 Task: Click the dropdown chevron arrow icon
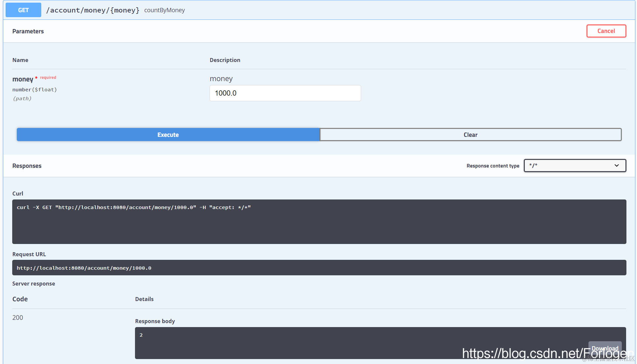[617, 166]
